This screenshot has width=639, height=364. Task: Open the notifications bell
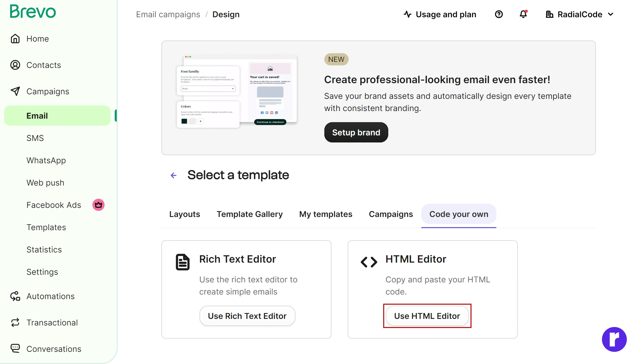click(x=523, y=14)
